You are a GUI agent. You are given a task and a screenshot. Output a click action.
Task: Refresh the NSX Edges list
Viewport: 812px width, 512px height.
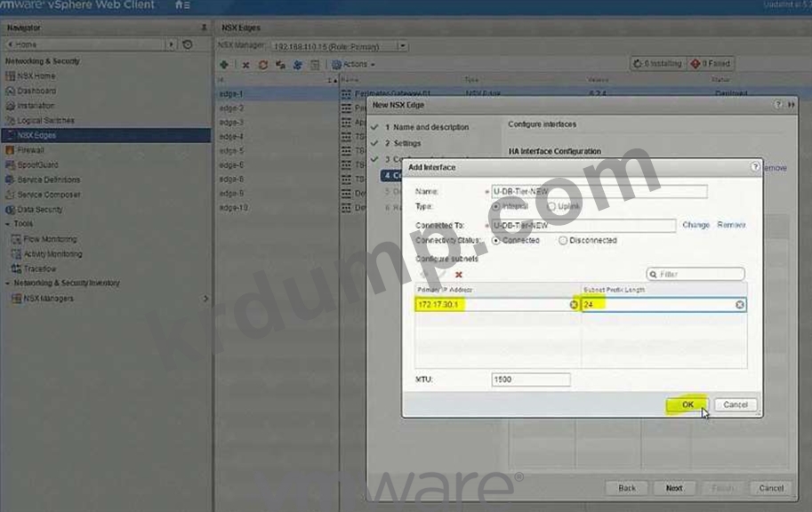(263, 65)
